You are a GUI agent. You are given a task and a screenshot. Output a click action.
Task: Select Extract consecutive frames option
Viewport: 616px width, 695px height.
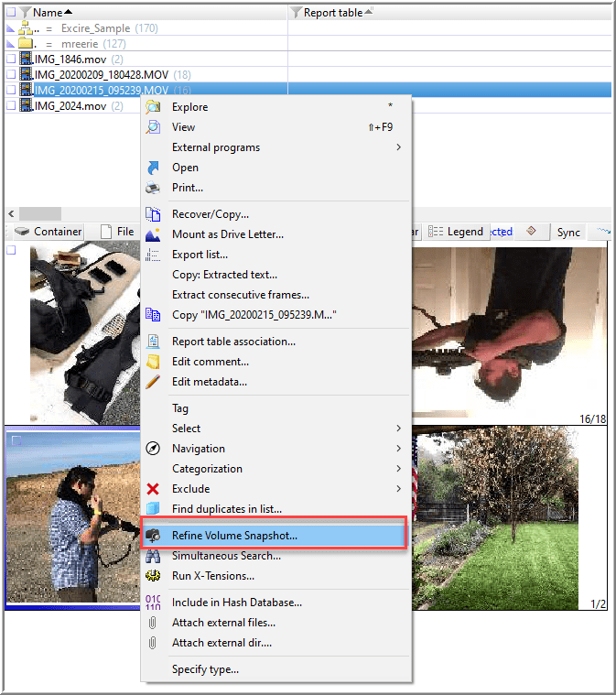(240, 295)
